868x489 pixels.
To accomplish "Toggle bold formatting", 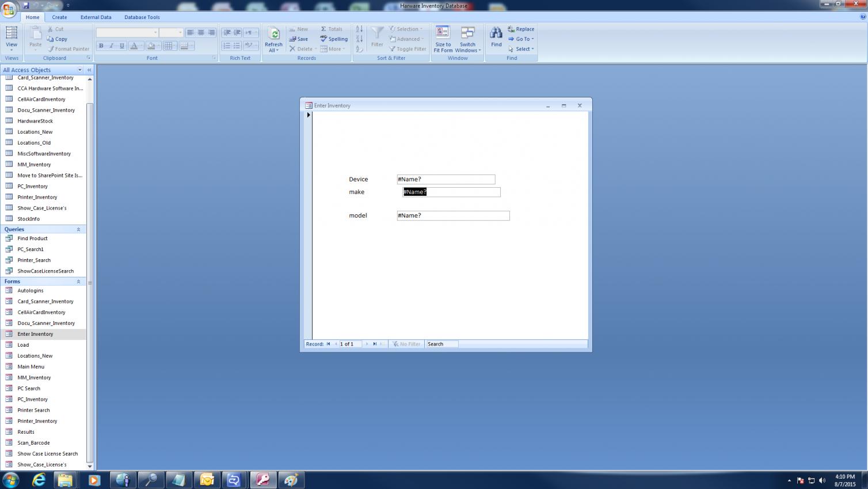I will [x=101, y=46].
